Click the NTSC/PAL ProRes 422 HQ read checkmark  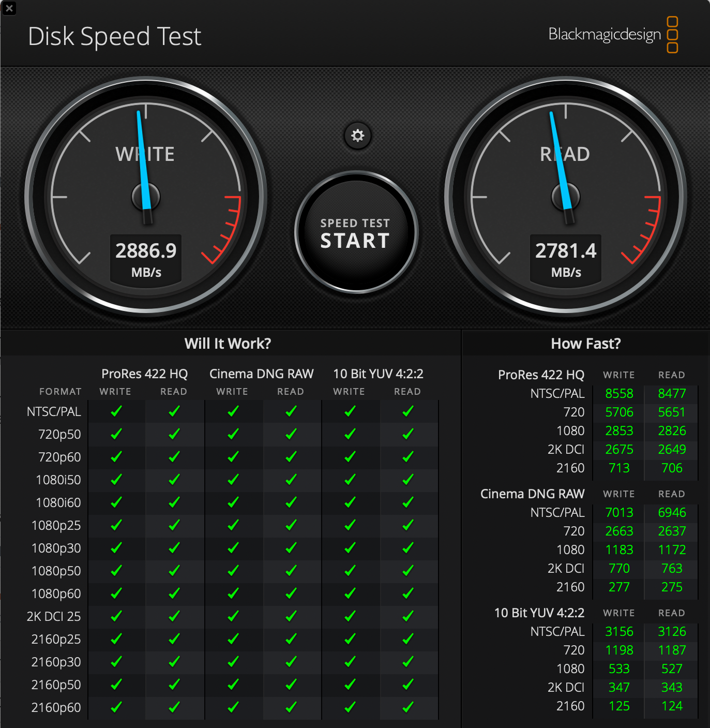point(174,411)
